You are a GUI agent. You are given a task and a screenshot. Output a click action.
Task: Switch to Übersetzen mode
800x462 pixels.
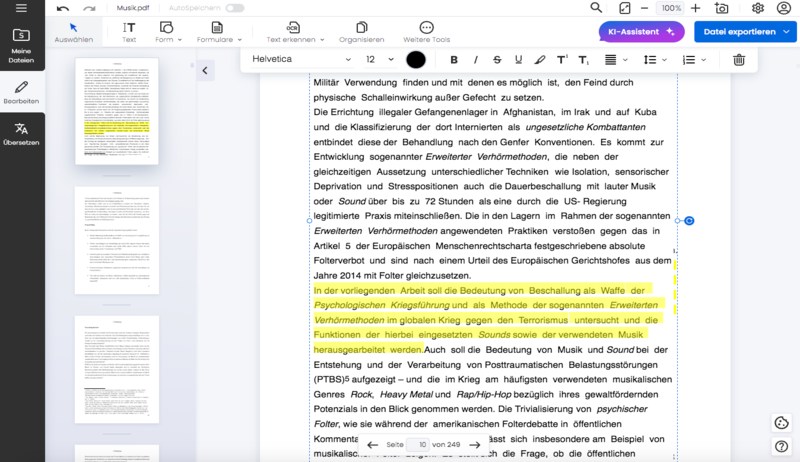coord(21,134)
